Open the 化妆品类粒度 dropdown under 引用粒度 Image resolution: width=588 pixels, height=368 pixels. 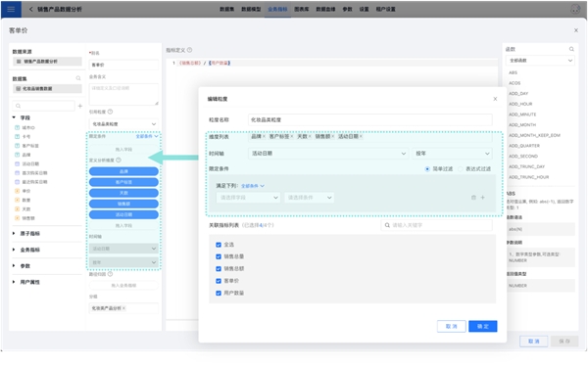coord(123,124)
